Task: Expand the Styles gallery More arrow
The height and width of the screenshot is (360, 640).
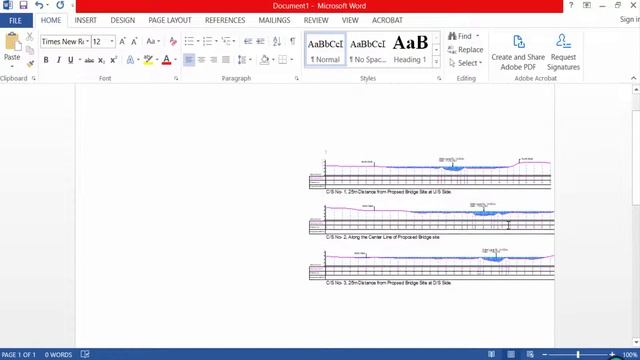Action: tap(436, 62)
